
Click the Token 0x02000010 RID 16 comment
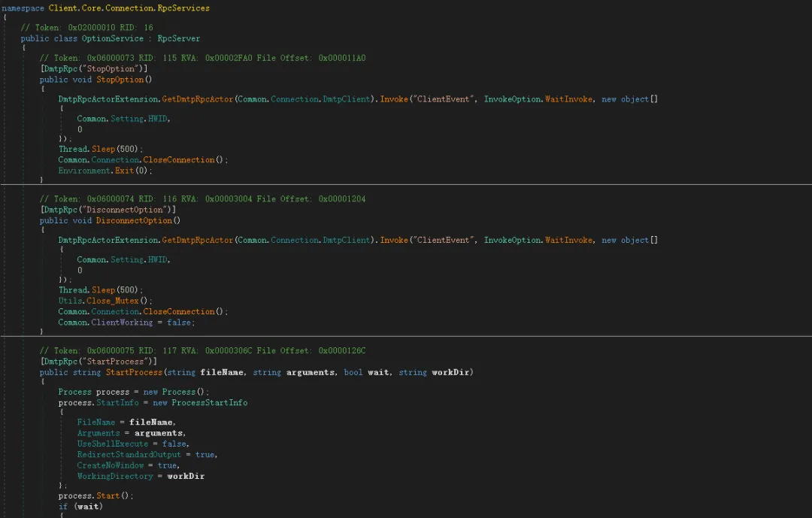click(86, 28)
